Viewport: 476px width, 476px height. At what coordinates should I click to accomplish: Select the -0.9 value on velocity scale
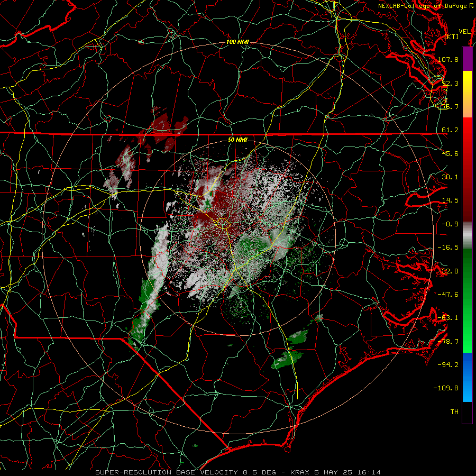click(x=450, y=224)
